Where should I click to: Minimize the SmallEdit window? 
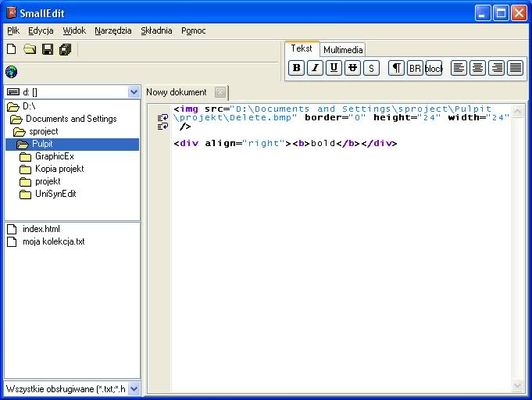(x=483, y=13)
